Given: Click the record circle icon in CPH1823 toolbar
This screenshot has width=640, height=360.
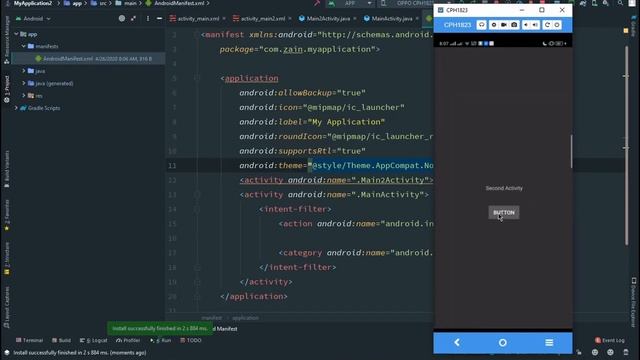Looking at the screenshot, I should pyautogui.click(x=493, y=25).
